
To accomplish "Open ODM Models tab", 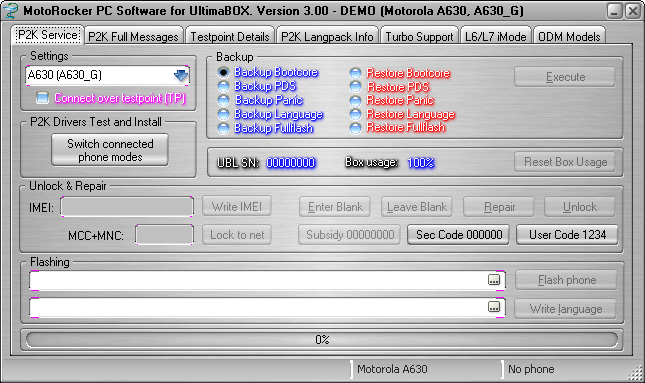I will tap(569, 37).
